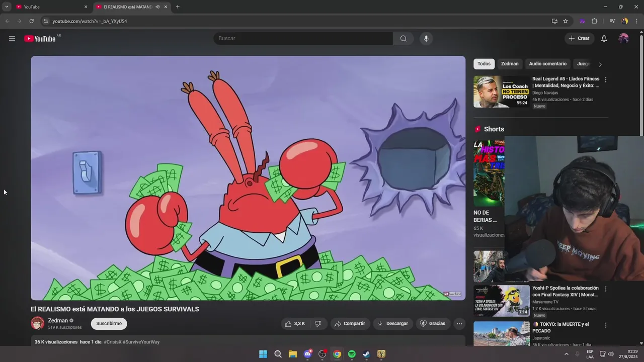
Task: Select the Todos filter chip
Action: point(484,64)
